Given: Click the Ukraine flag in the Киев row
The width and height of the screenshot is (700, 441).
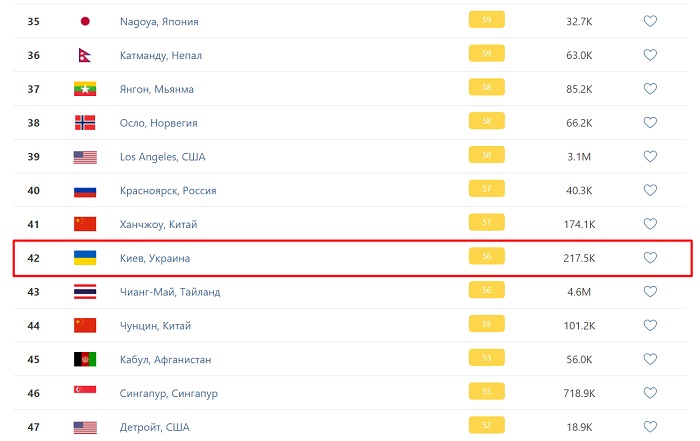Looking at the screenshot, I should (x=85, y=258).
